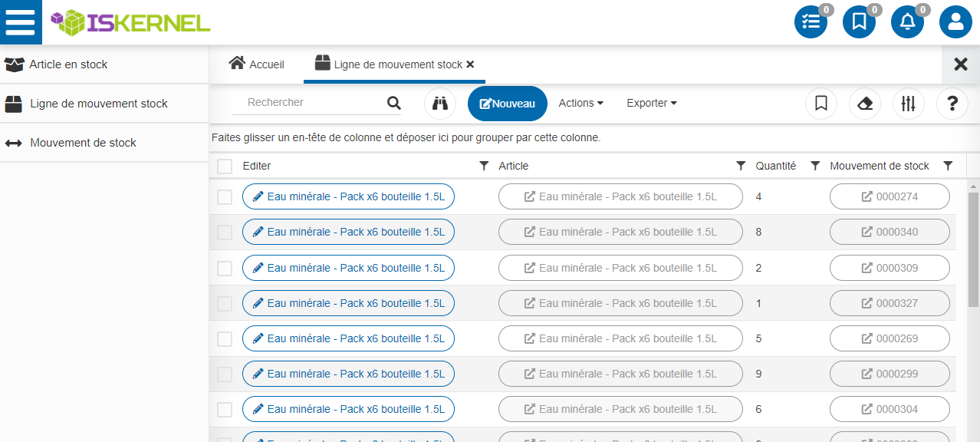This screenshot has width=980, height=442.
Task: Expand the Actions dropdown
Action: click(x=580, y=103)
